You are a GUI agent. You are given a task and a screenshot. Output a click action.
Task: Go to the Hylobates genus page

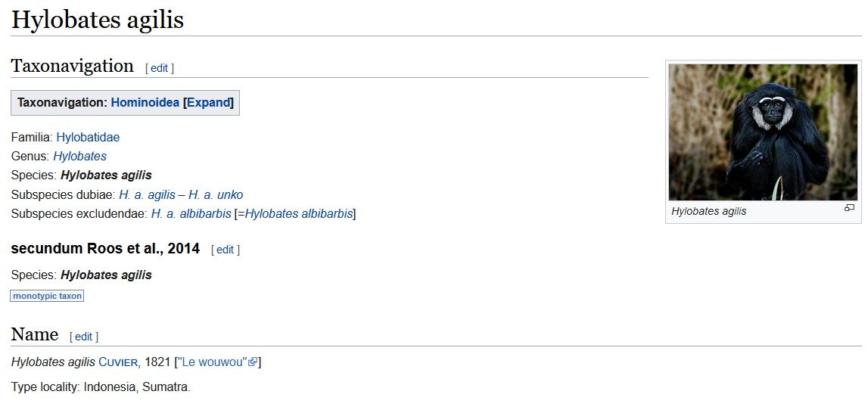click(x=79, y=156)
